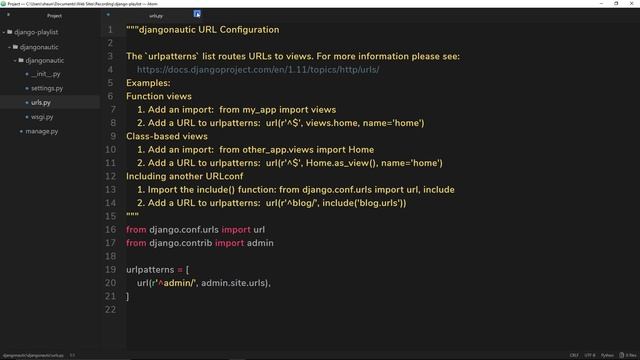The height and width of the screenshot is (360, 640).
Task: Collapse the outer djangonautic folder chevron
Action: coord(9,47)
